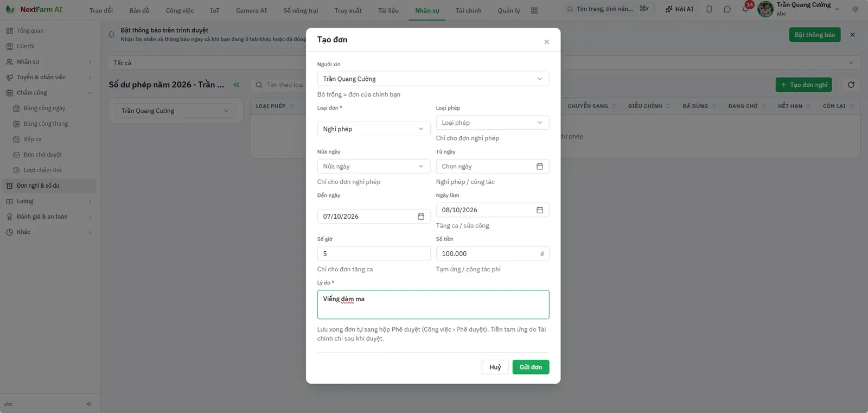Open calendar icon in Từ ngày field
The image size is (868, 413).
click(539, 166)
